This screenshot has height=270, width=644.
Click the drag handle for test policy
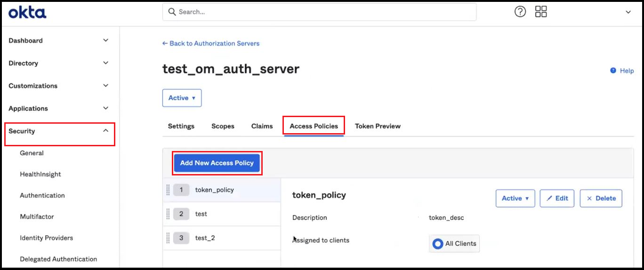click(168, 214)
